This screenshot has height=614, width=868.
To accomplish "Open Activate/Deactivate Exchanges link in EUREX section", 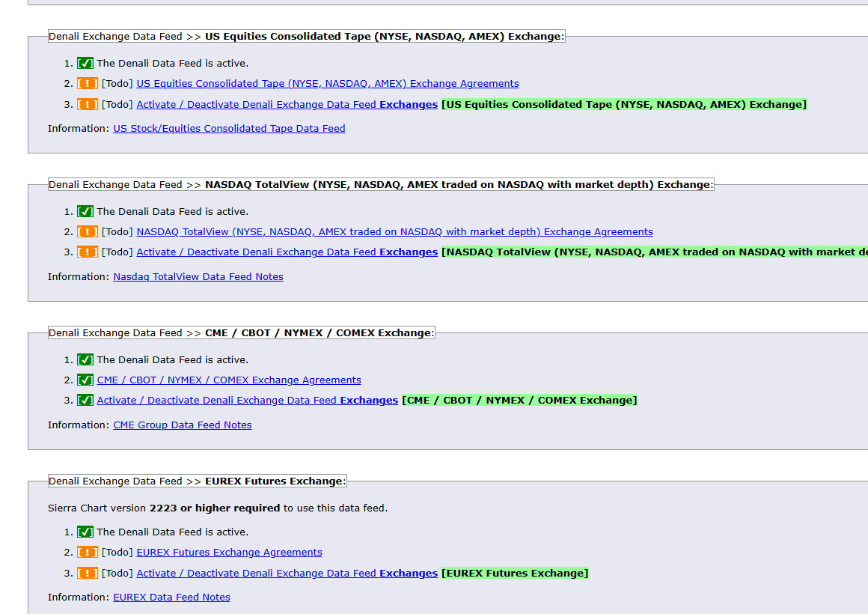I will click(287, 573).
